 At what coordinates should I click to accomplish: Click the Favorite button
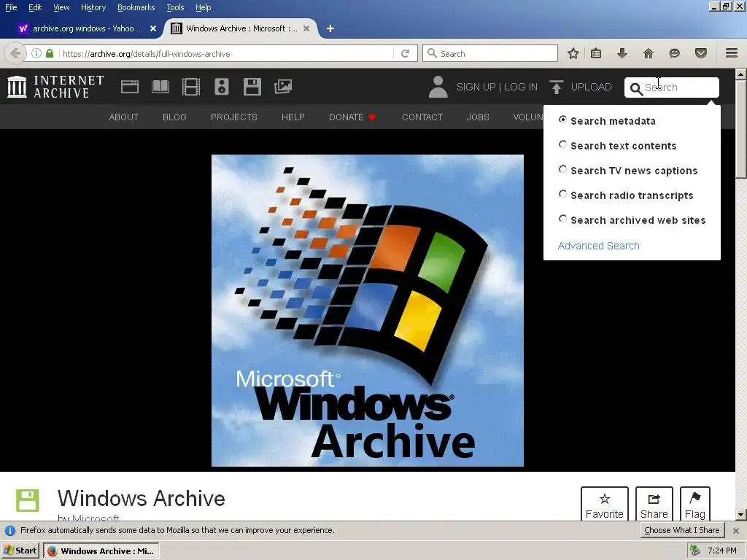pyautogui.click(x=605, y=505)
